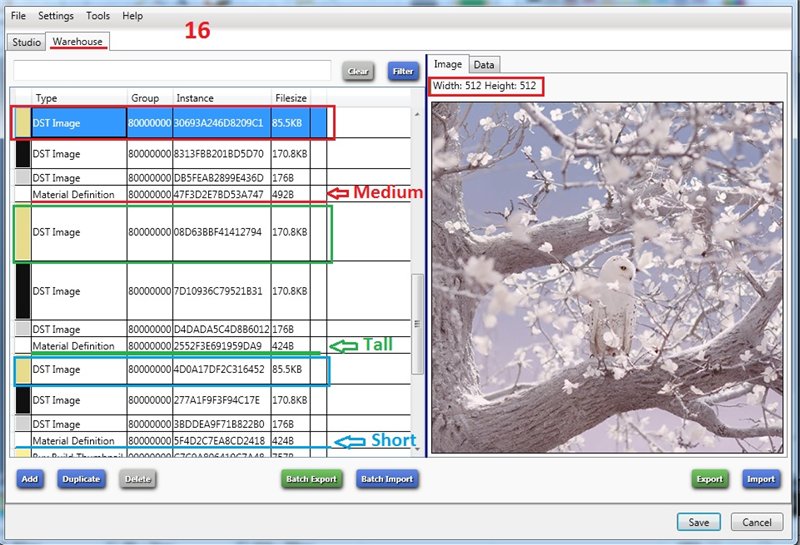Switch to the Data tab
This screenshot has height=545, width=800.
tap(484, 65)
